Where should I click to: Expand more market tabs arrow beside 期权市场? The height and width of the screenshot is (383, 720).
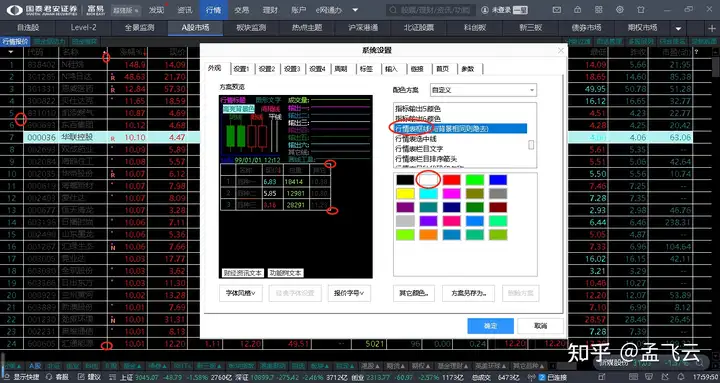coord(679,28)
